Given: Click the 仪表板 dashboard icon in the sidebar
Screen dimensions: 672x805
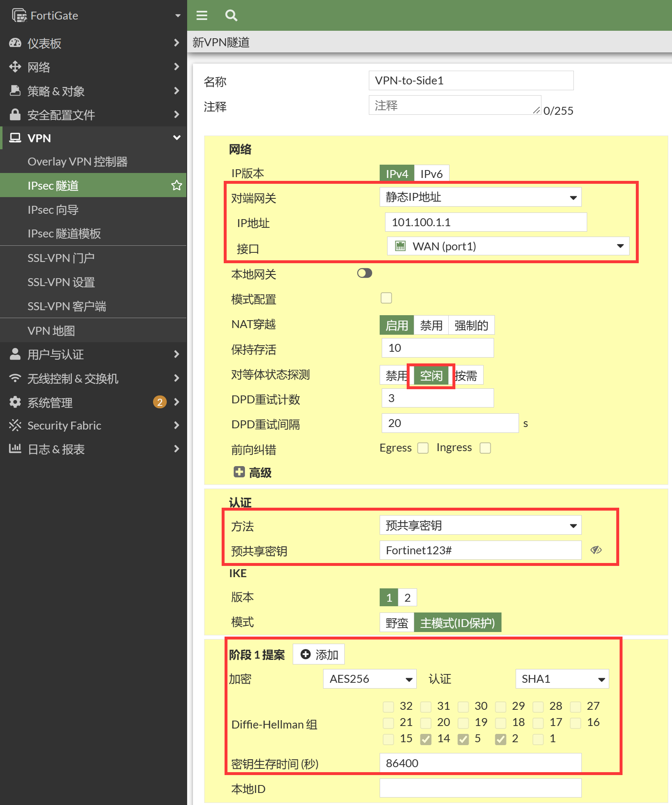Looking at the screenshot, I should point(15,43).
